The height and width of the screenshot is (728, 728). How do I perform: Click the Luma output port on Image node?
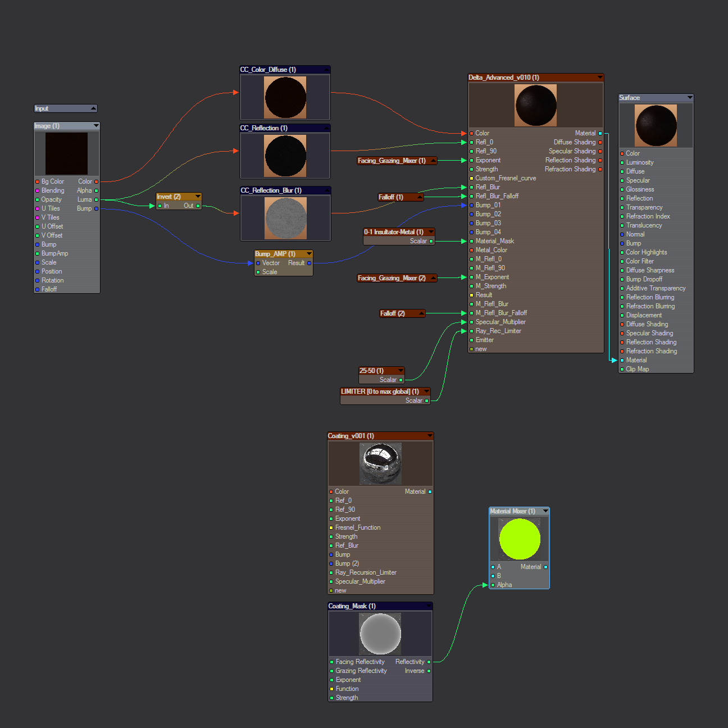click(x=96, y=199)
